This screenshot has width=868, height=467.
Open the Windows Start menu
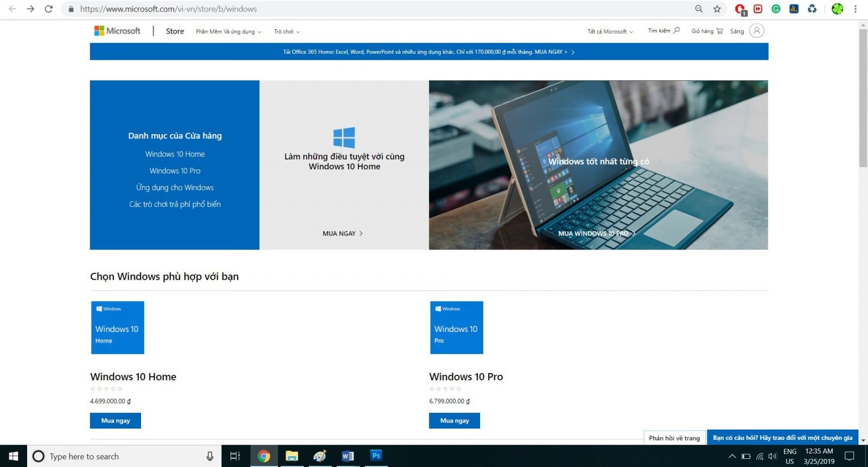[x=14, y=456]
